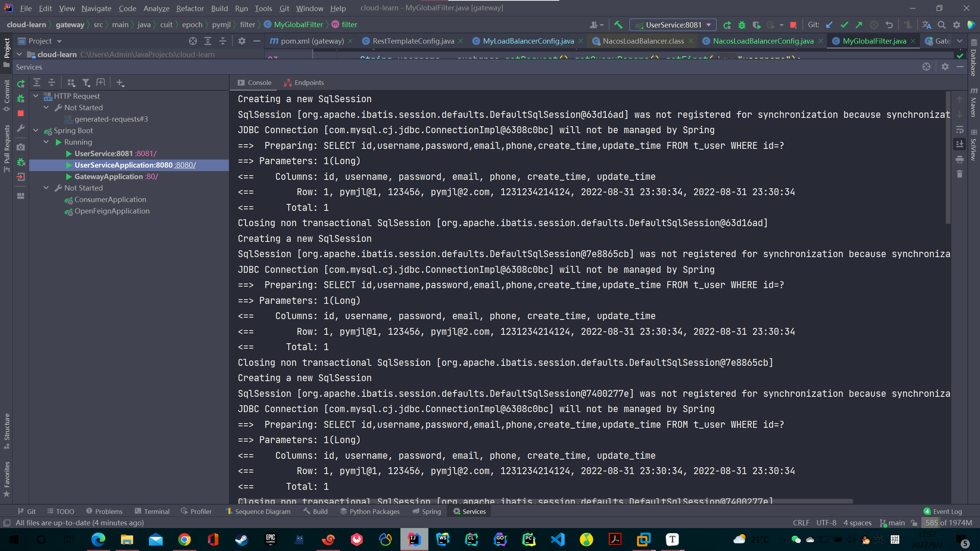Toggle the Maven tool window stripe
Viewport: 980px width, 551px height.
(x=974, y=103)
